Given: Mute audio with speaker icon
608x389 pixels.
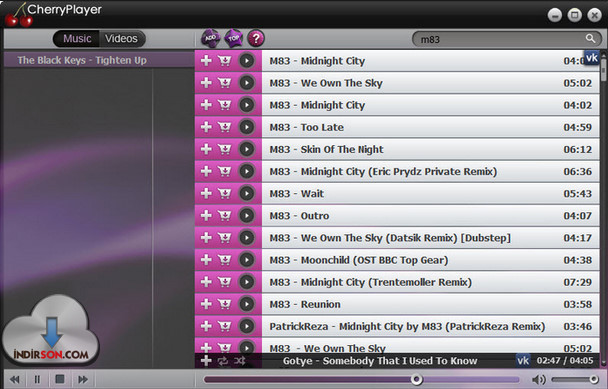Looking at the screenshot, I should tap(538, 379).
